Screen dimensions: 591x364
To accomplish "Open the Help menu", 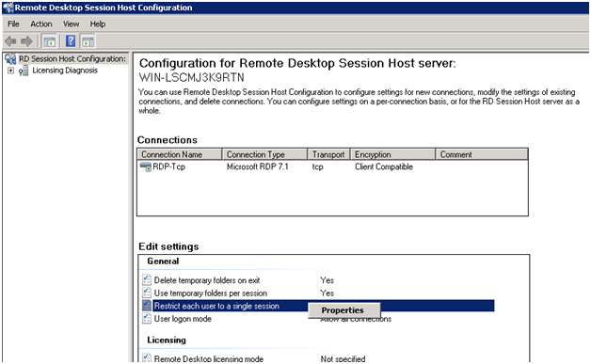I will coord(98,24).
